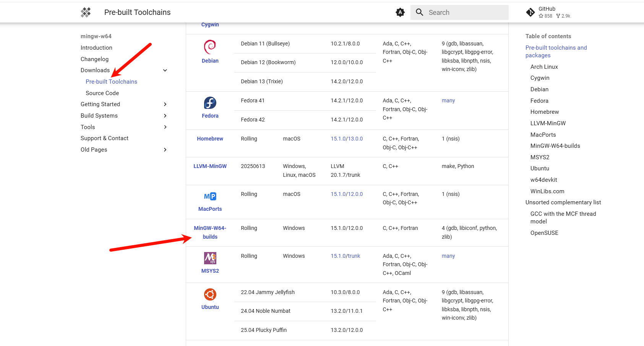Click the Fedora 42 cell
The height and width of the screenshot is (346, 644).
click(x=253, y=120)
